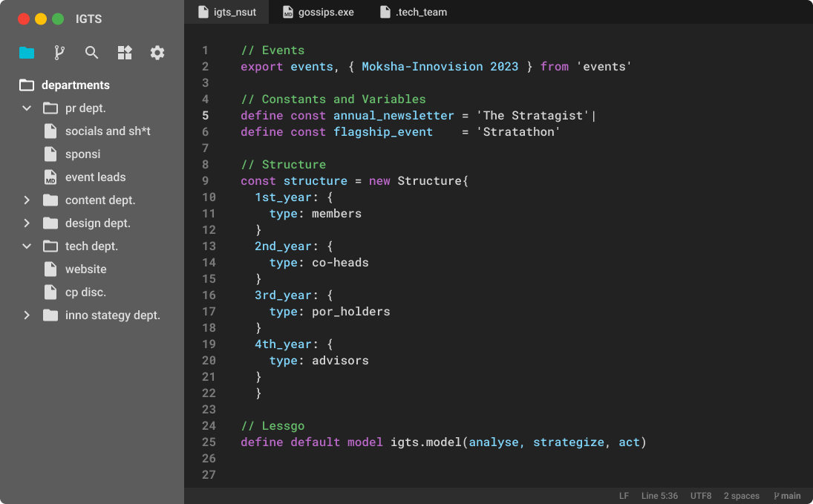
Task: Open the event leads file
Action: coord(95,177)
